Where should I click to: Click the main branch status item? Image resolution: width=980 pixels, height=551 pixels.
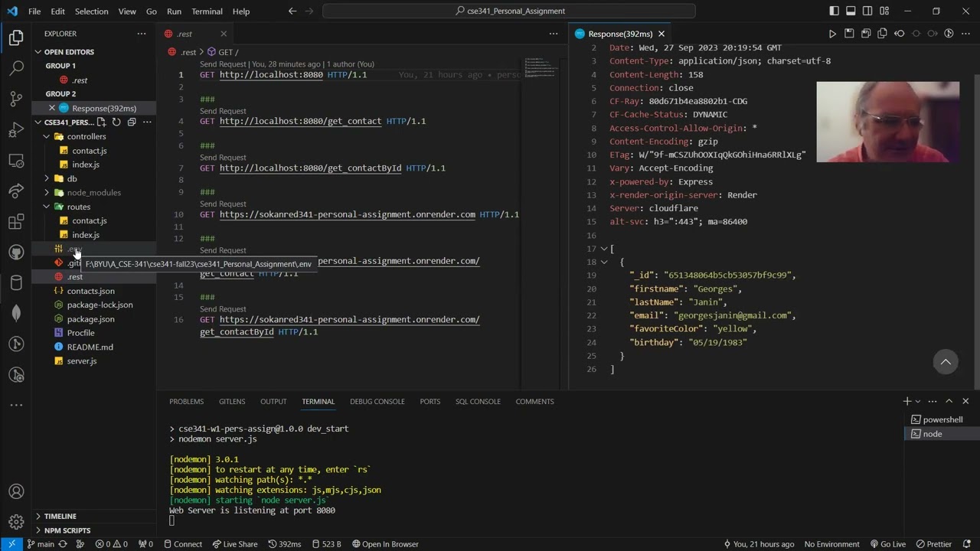pos(40,544)
